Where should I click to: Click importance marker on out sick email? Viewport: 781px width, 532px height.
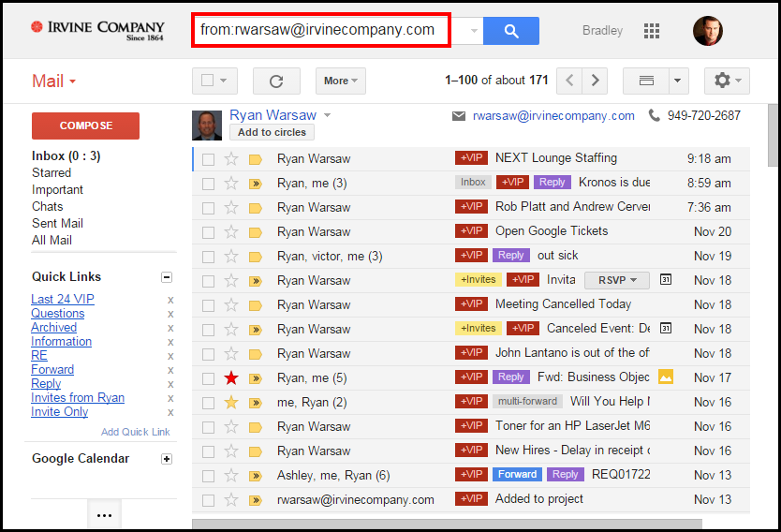pyautogui.click(x=256, y=257)
